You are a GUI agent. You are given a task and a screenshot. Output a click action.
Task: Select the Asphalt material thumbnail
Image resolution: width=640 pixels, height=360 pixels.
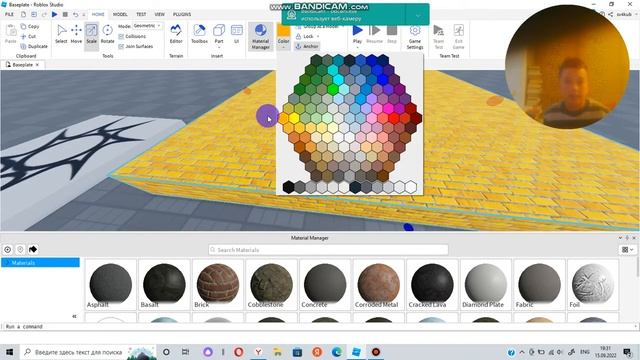tap(111, 284)
